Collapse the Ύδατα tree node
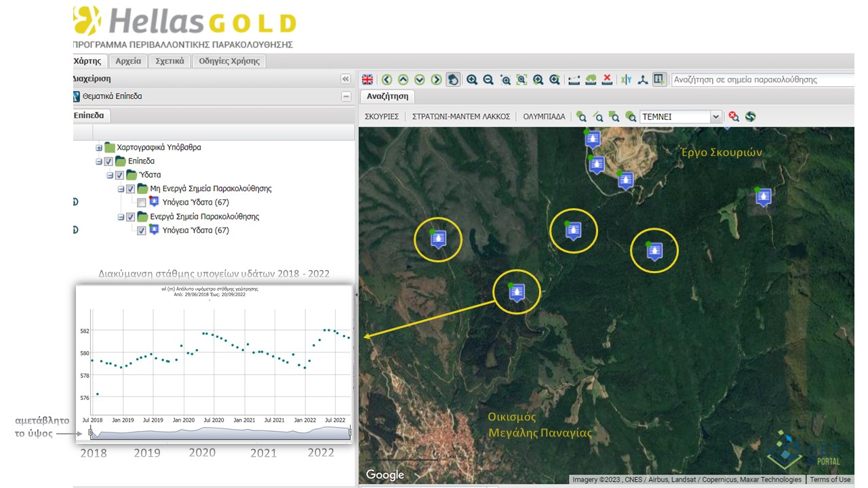This screenshot has height=488, width=868. coord(110,175)
